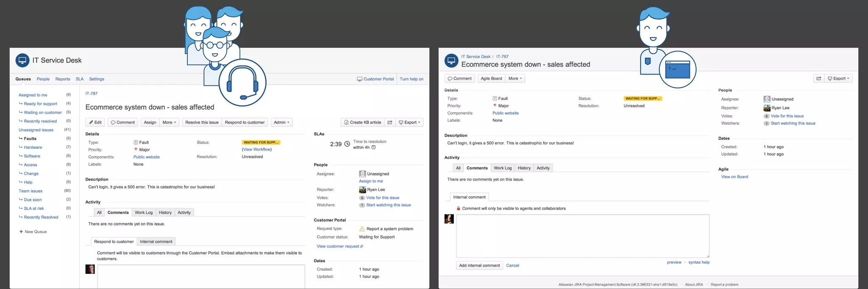Click the clock icon next to 2:39 SLA
The width and height of the screenshot is (868, 289).
(x=347, y=144)
